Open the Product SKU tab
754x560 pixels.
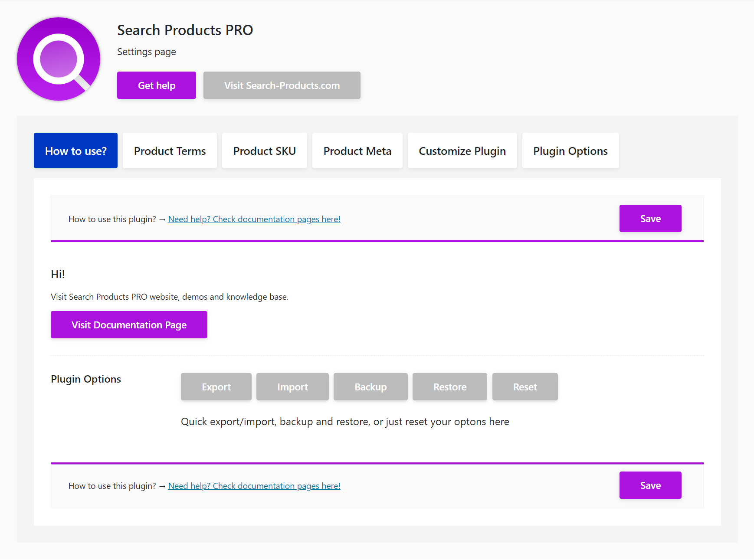pyautogui.click(x=264, y=151)
